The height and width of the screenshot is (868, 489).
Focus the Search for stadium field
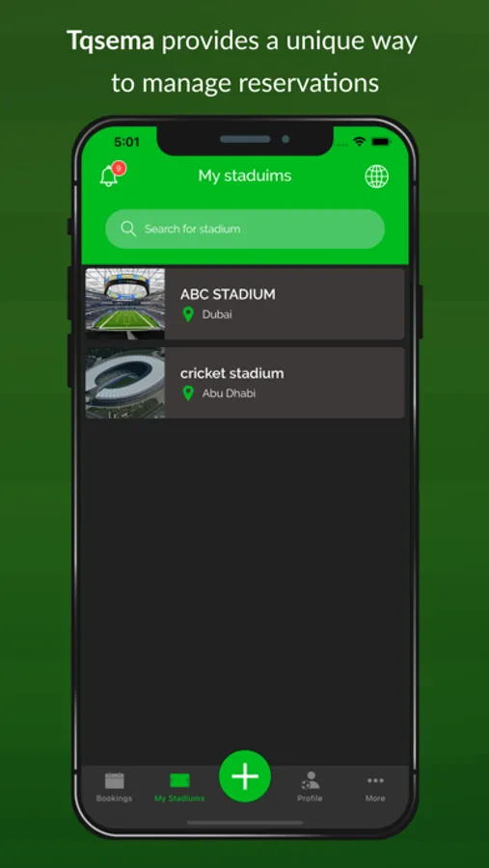(x=245, y=229)
